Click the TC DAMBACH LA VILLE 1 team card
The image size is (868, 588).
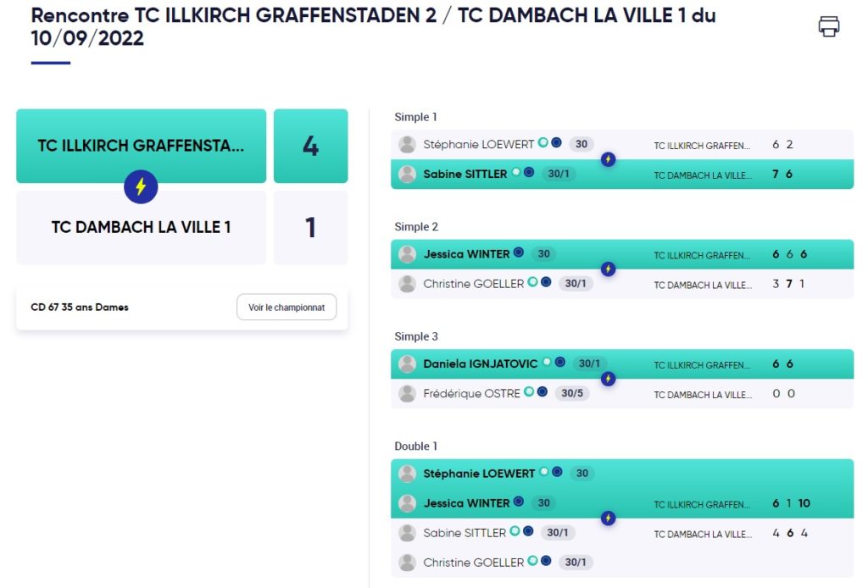tap(141, 227)
